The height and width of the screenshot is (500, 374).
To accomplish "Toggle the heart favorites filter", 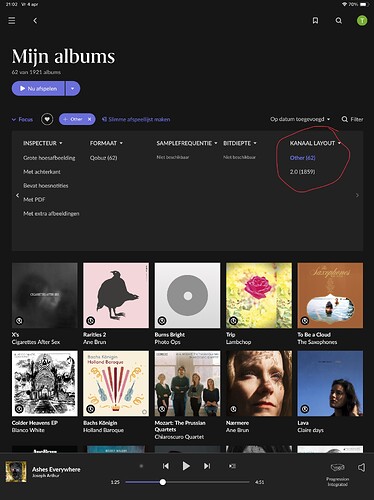I will click(47, 119).
